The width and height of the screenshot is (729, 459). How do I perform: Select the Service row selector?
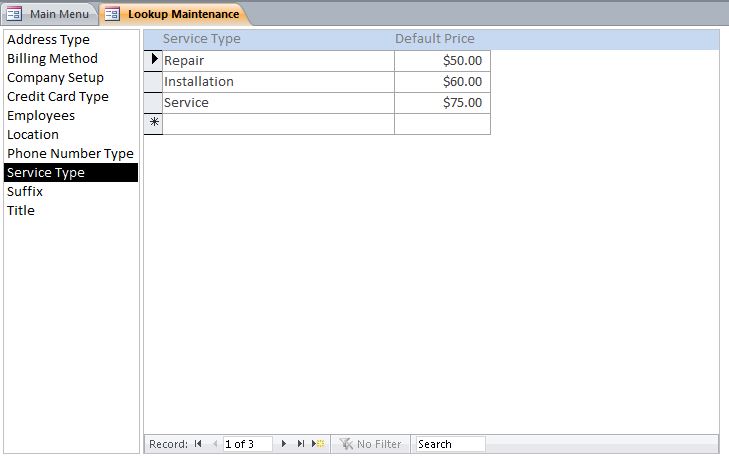click(153, 103)
